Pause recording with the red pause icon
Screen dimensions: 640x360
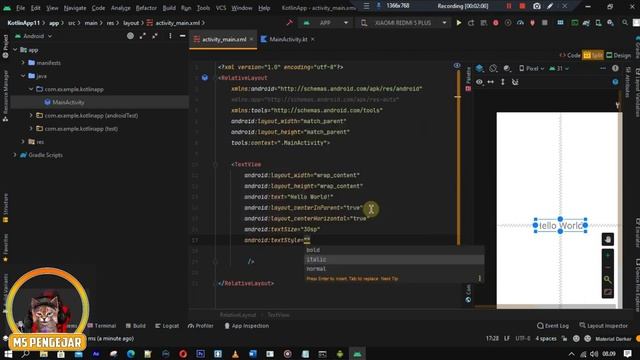509,6
